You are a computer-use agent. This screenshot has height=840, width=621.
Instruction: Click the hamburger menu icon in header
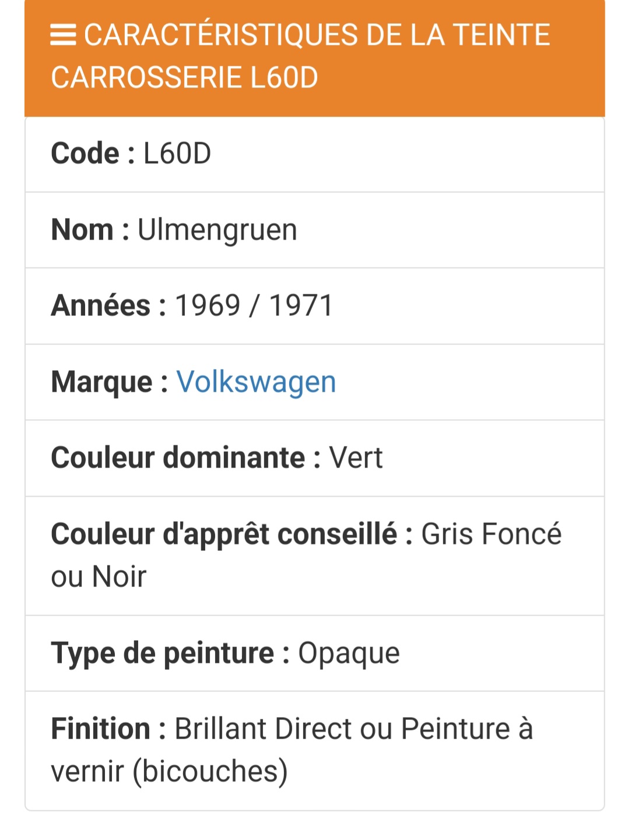pos(63,35)
